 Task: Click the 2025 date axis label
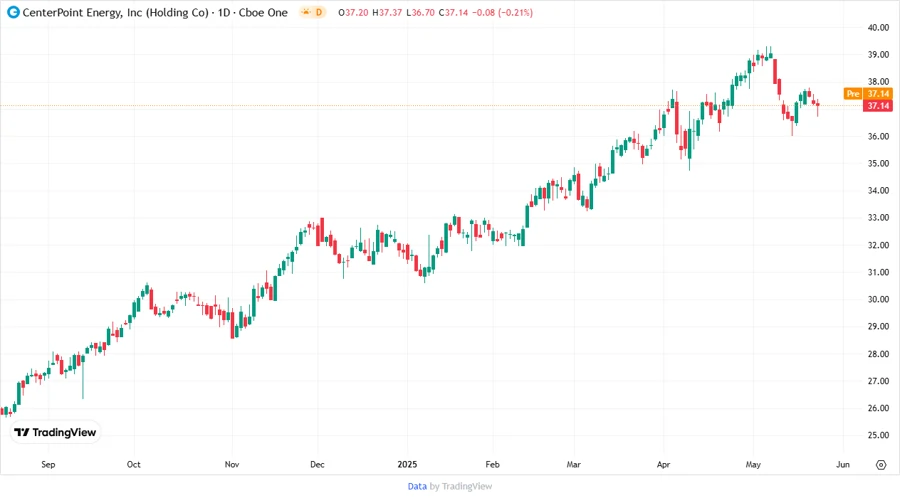pos(407,465)
